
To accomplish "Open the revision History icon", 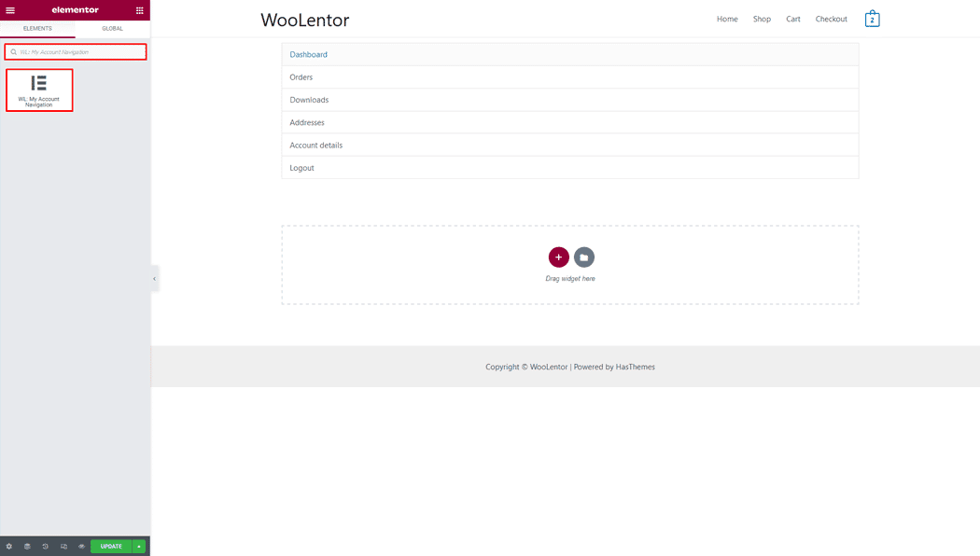I will (x=45, y=547).
